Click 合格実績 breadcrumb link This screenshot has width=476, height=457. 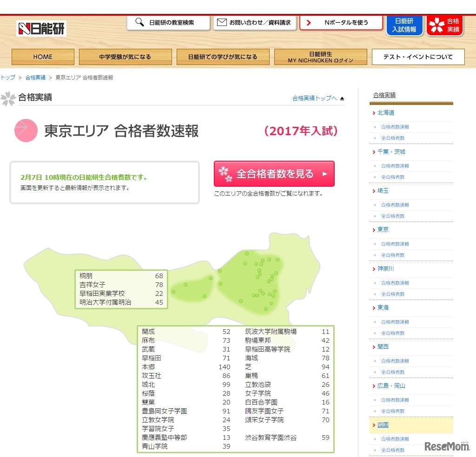tap(35, 78)
